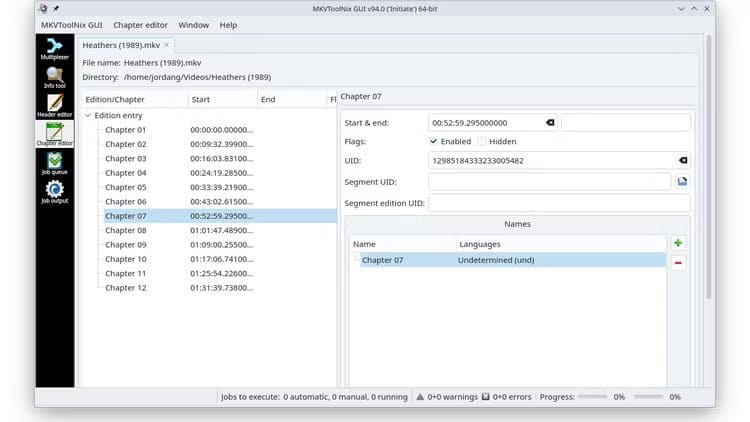Click the Segment UID file browse icon
The width and height of the screenshot is (750, 422).
tap(682, 181)
